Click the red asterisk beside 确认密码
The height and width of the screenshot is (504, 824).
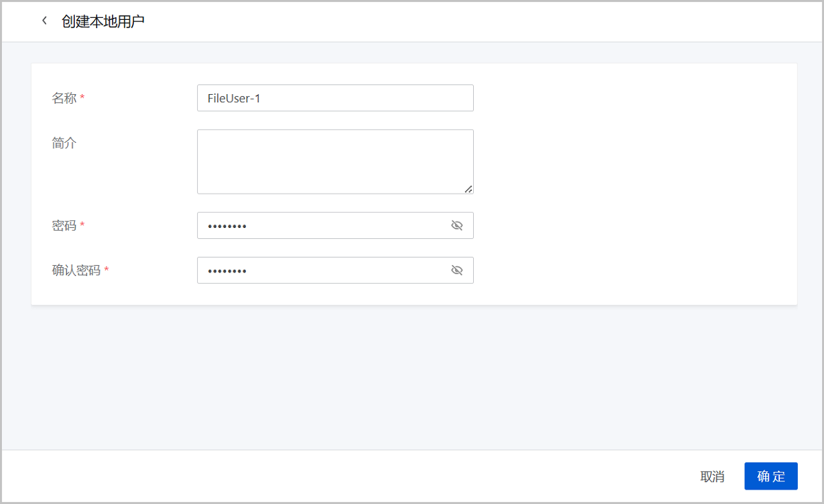coord(106,271)
